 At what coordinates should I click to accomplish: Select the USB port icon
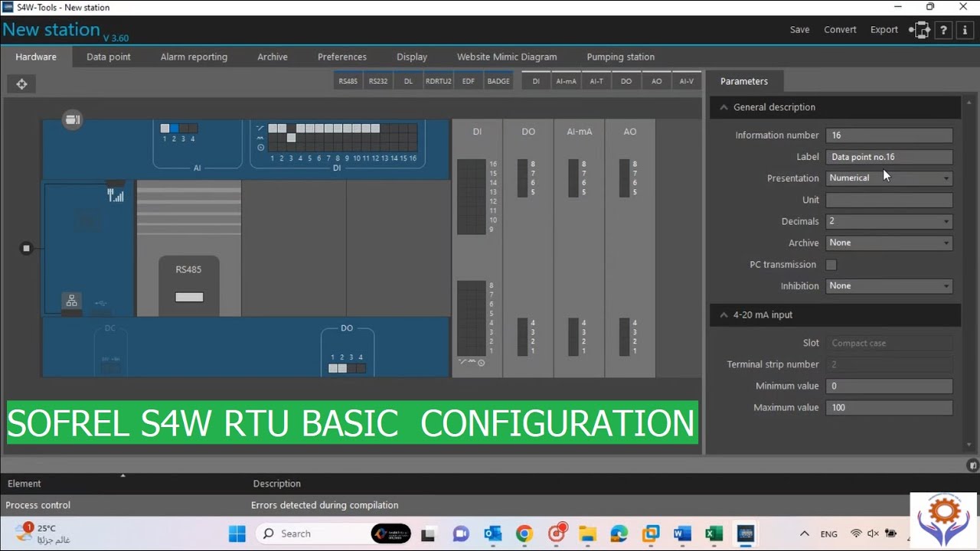(100, 303)
